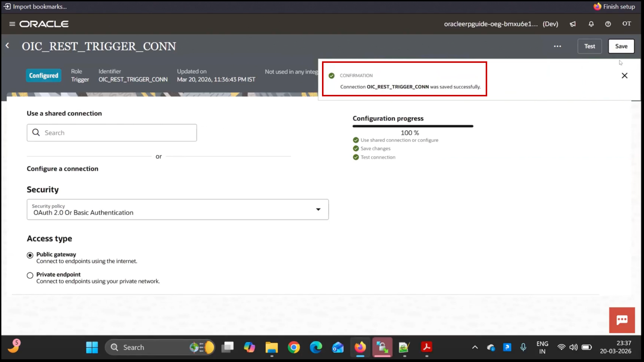
Task: Open the Adobe Acrobat taskbar icon
Action: click(427, 347)
